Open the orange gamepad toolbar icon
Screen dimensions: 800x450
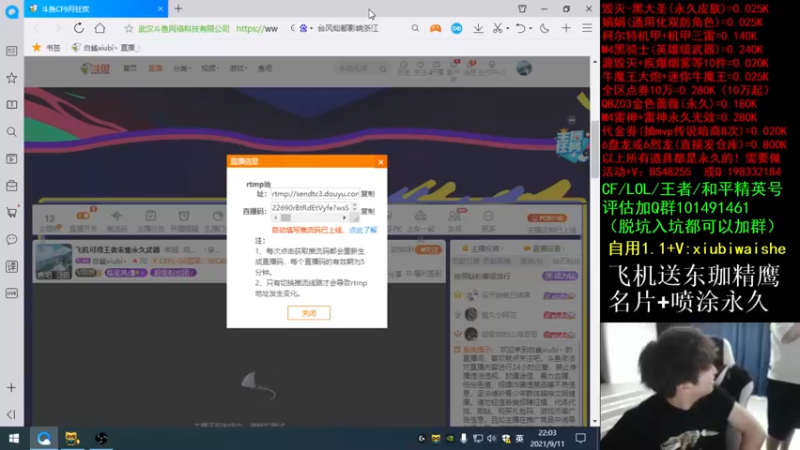pyautogui.click(x=435, y=29)
